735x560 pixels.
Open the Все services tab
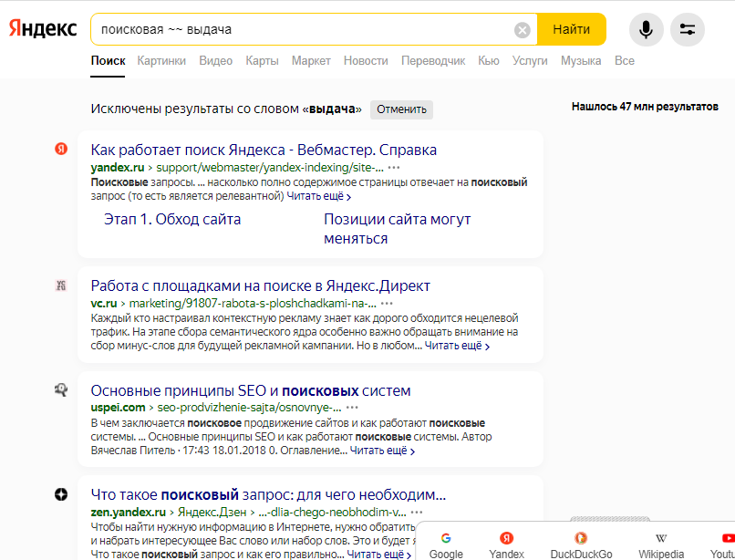coord(625,61)
